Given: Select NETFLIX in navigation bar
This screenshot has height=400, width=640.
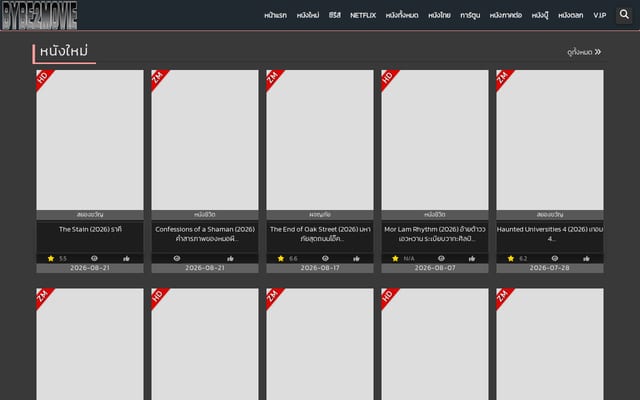Looking at the screenshot, I should [x=363, y=16].
